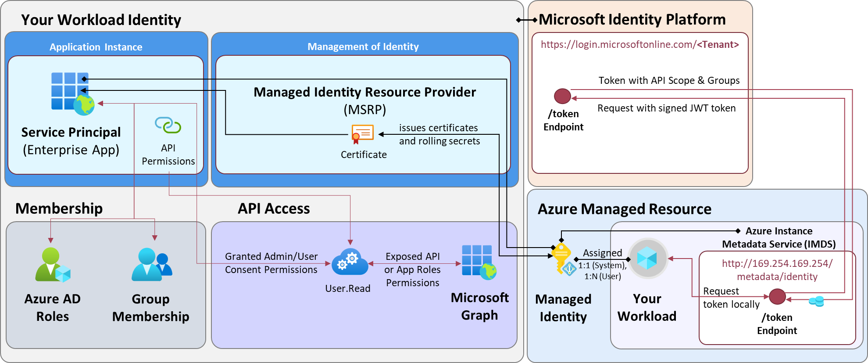Click the 'Assigned' relationship label
This screenshot has width=868, height=363.
coord(602,253)
